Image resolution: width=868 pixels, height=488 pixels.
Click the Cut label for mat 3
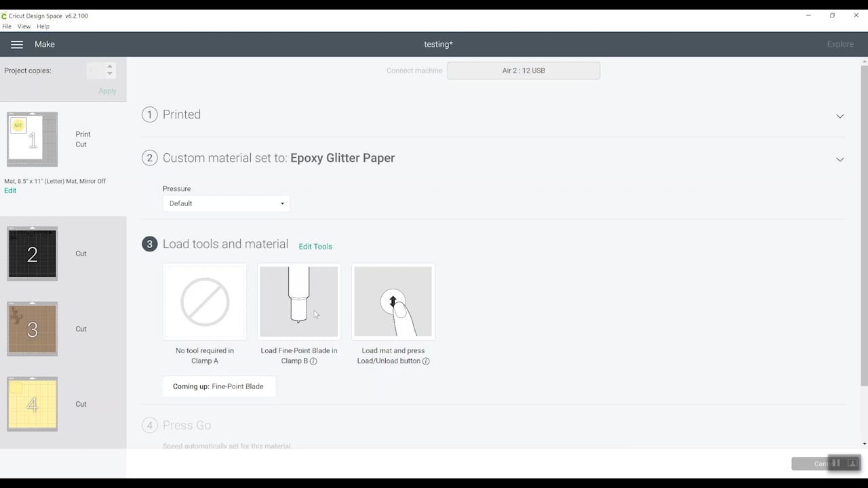pyautogui.click(x=81, y=329)
